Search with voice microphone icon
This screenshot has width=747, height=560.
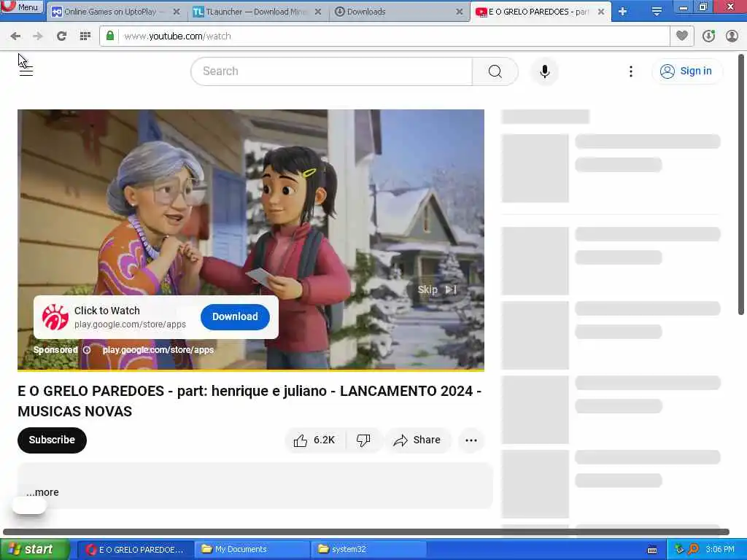pos(545,71)
